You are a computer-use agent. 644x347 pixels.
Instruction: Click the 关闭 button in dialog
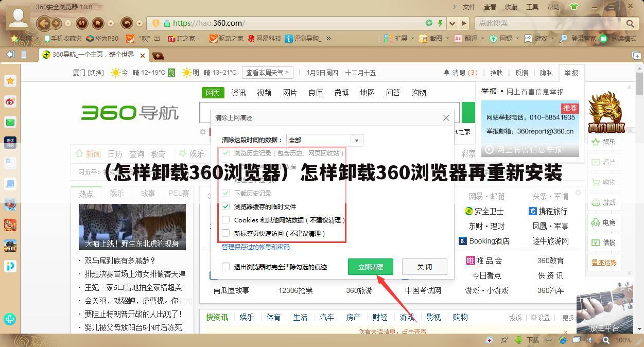pyautogui.click(x=425, y=267)
